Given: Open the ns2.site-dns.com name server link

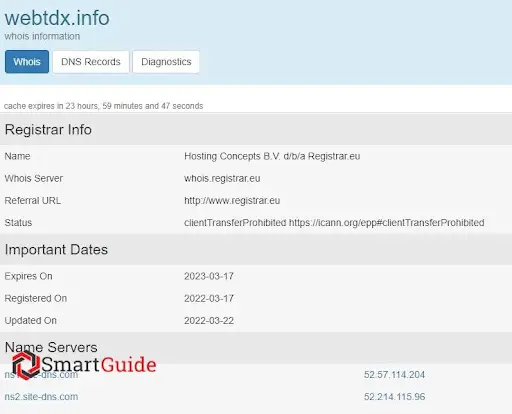Looking at the screenshot, I should click(41, 397).
